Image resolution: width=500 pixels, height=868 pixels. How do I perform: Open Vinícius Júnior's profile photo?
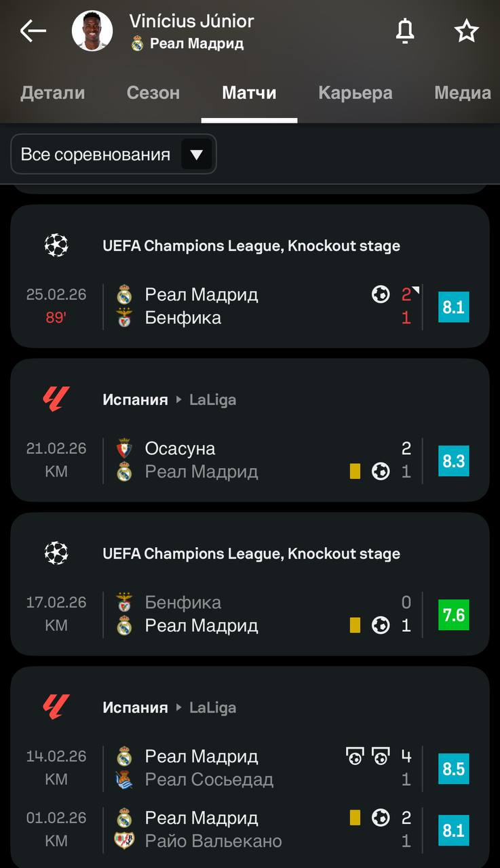(x=92, y=31)
